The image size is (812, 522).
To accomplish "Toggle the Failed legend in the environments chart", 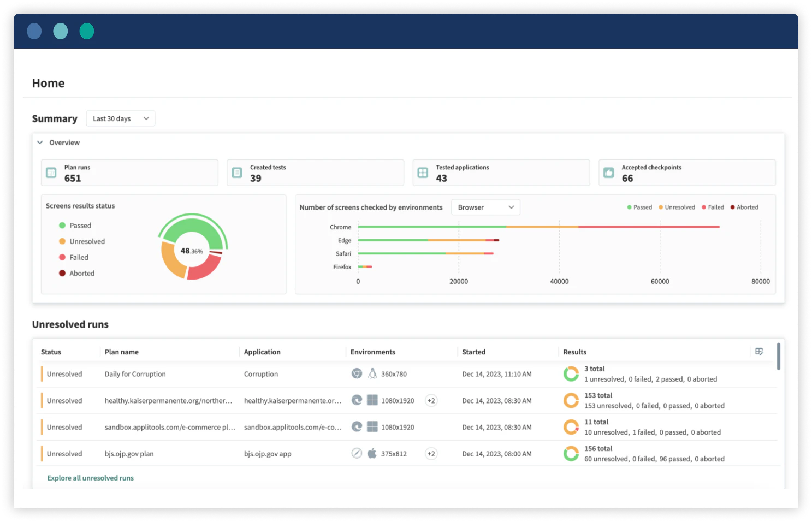I will point(712,207).
